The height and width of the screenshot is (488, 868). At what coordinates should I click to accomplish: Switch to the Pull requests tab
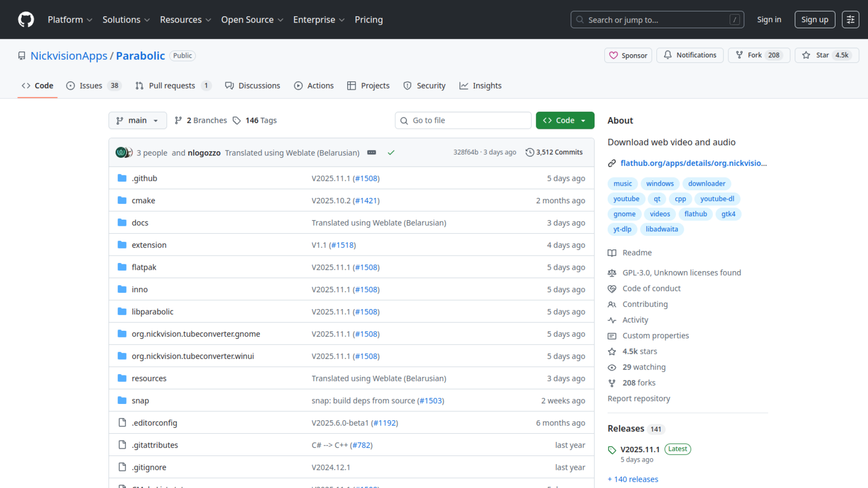173,85
